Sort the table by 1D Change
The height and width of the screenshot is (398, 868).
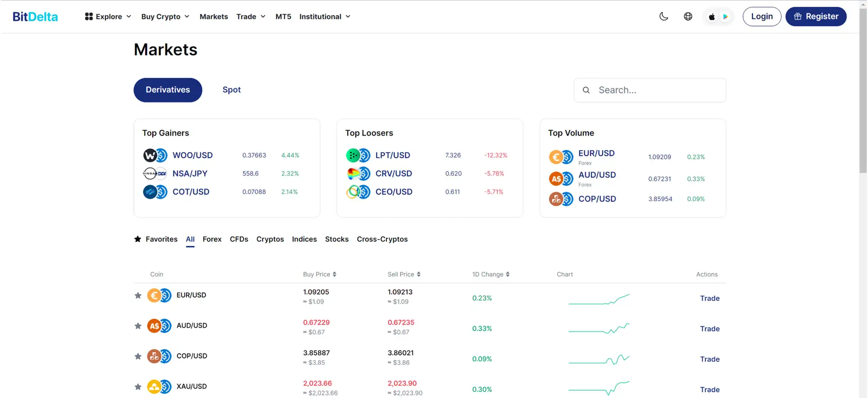click(491, 274)
